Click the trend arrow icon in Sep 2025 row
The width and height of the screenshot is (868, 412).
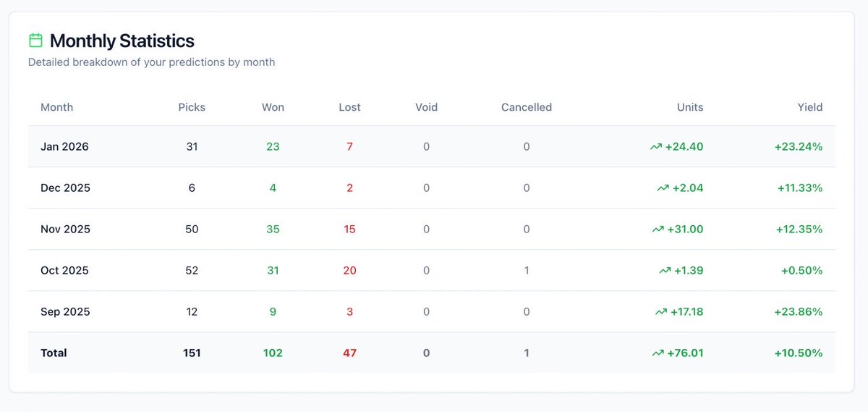point(660,311)
